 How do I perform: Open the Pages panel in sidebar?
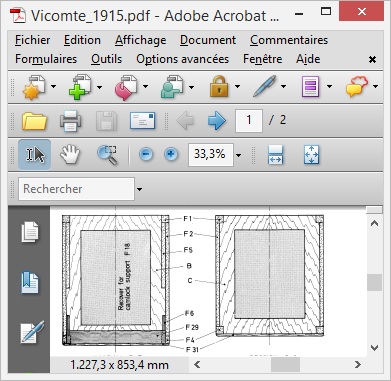point(30,231)
